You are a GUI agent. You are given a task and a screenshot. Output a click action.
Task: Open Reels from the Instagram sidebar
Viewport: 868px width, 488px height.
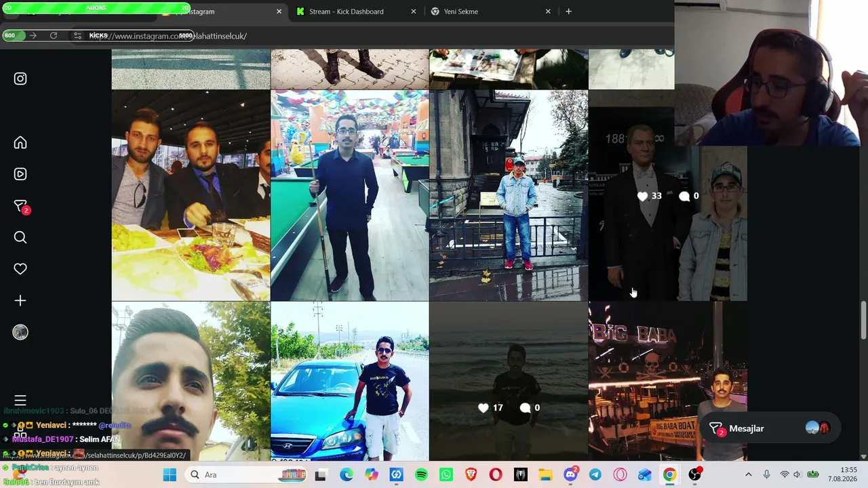pyautogui.click(x=20, y=174)
